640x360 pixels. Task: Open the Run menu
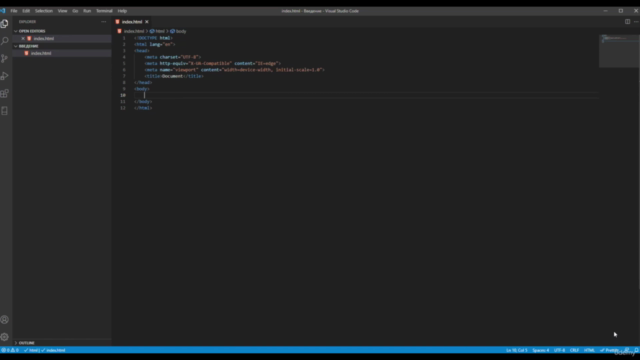[x=87, y=11]
